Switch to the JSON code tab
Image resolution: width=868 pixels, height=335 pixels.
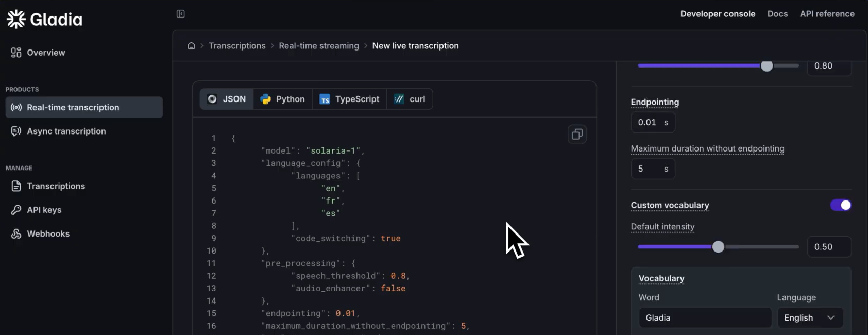click(227, 99)
